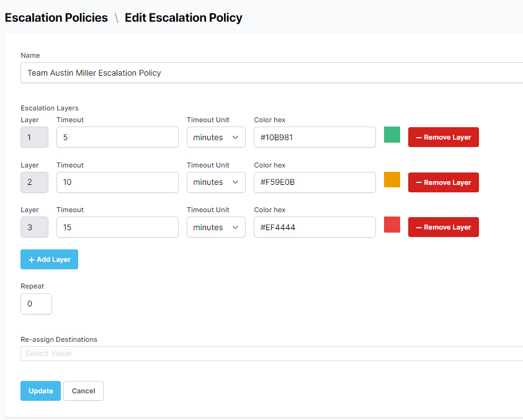Go back to Escalation Policies breadcrumb

pyautogui.click(x=56, y=17)
